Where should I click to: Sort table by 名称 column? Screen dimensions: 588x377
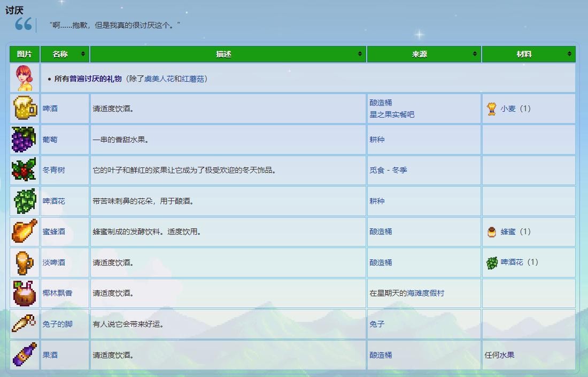pos(65,54)
